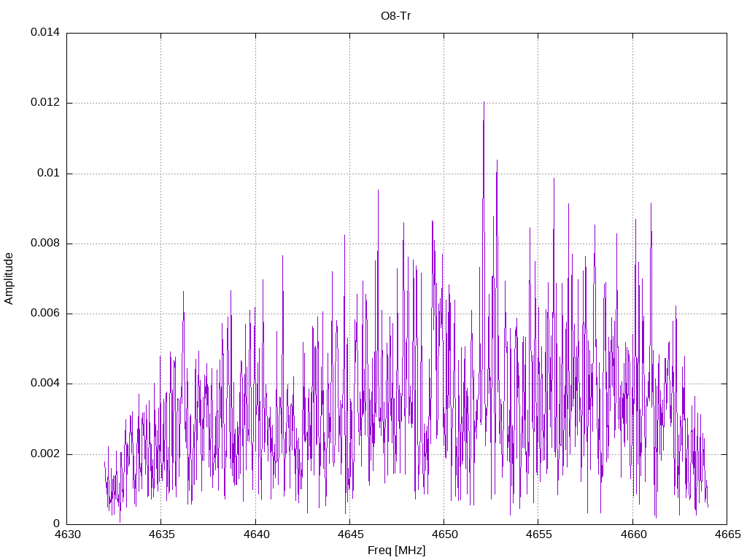Click the 0.002 y-axis tick label
The height and width of the screenshot is (560, 747).
(x=45, y=454)
